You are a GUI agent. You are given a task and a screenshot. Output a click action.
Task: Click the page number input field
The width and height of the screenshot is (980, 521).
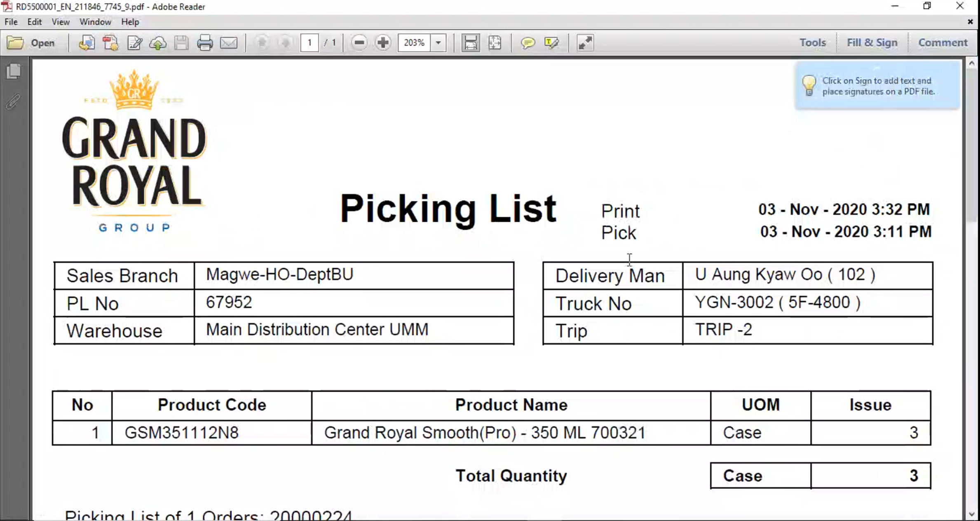pos(309,43)
